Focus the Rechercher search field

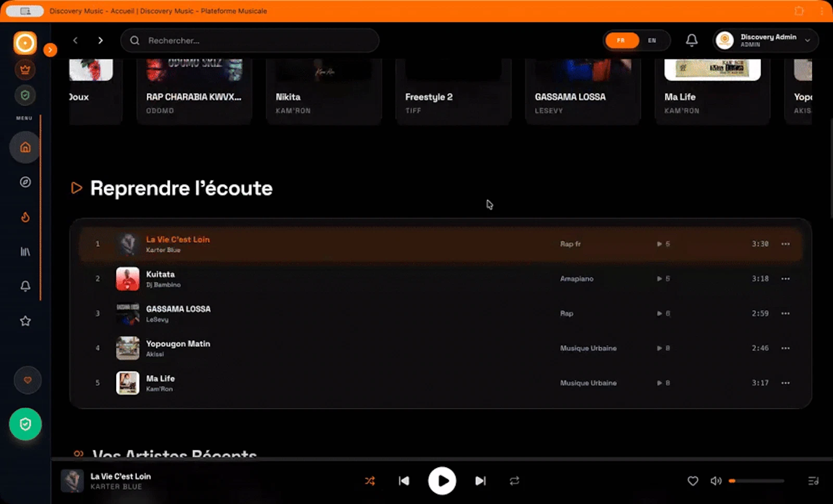tap(250, 41)
